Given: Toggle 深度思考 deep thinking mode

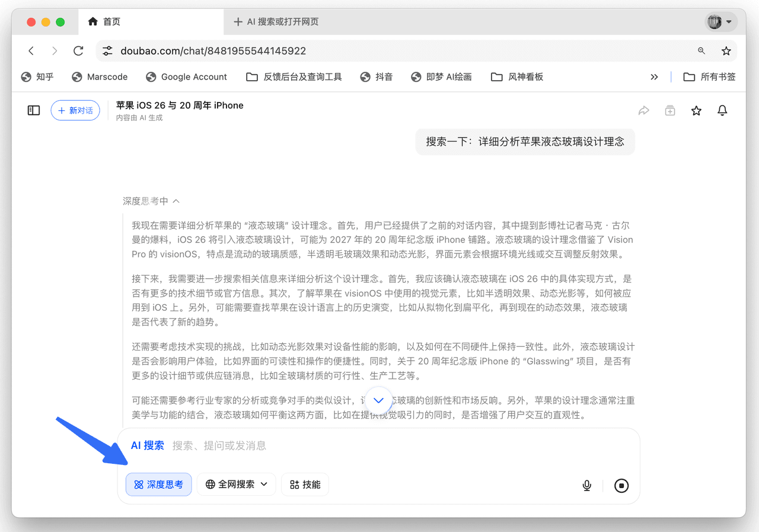Looking at the screenshot, I should (x=158, y=485).
